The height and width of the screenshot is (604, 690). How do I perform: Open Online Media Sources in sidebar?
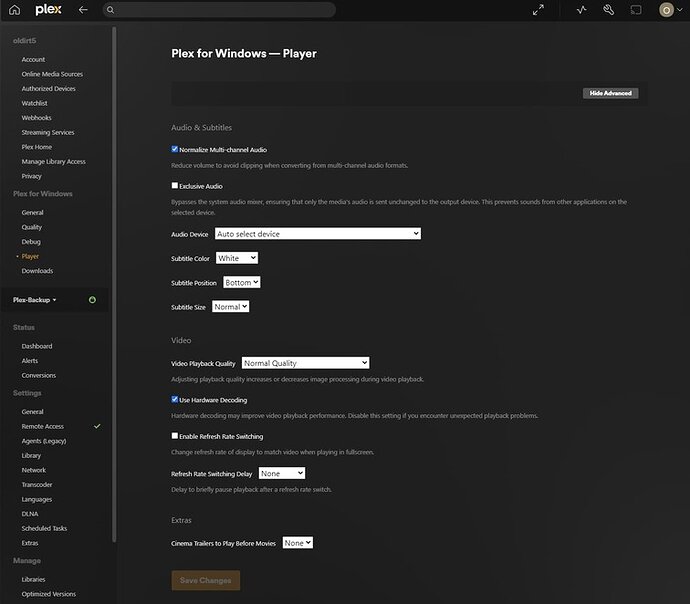click(x=52, y=74)
